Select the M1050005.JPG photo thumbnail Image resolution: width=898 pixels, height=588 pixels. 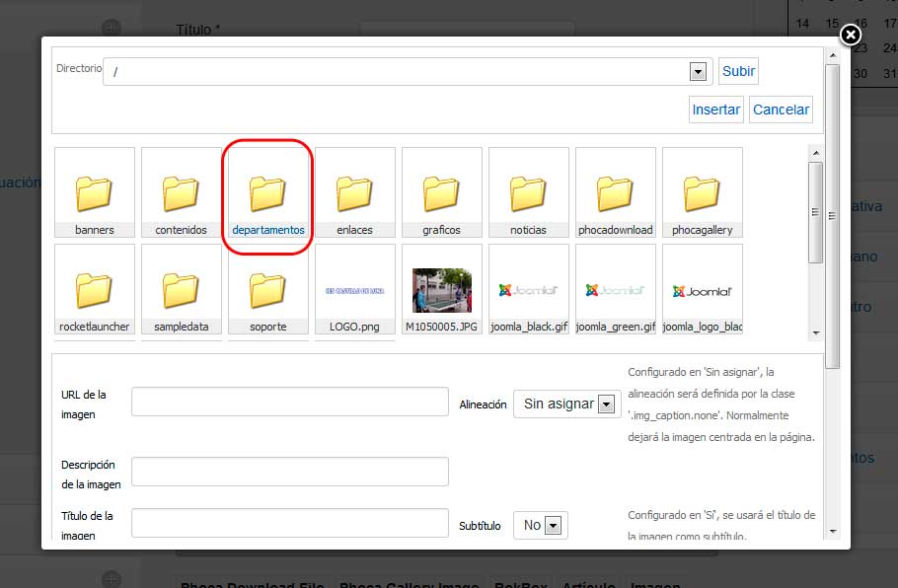(x=441, y=290)
